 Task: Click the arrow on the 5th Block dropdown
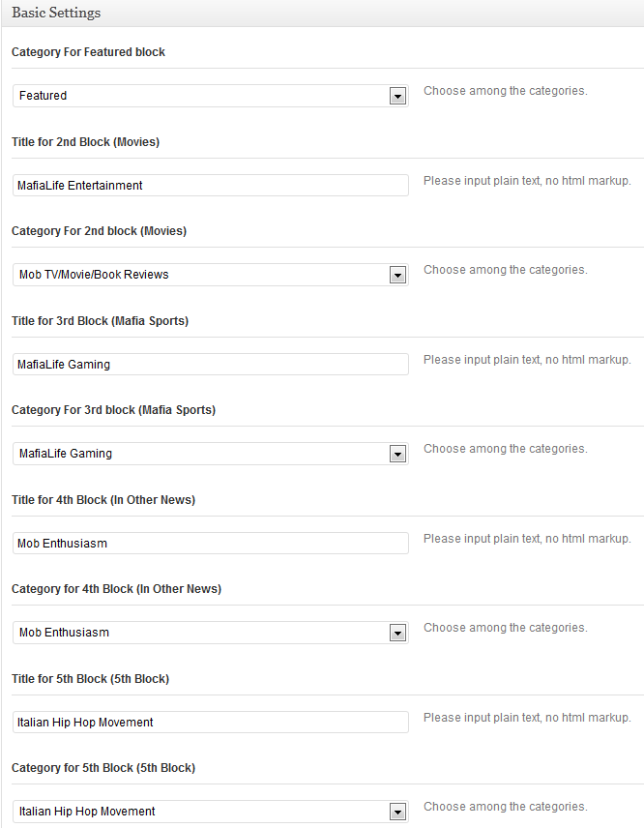(x=397, y=813)
